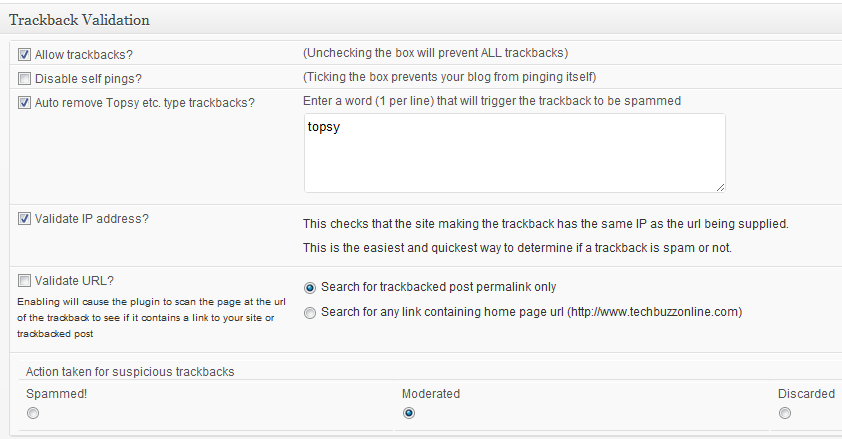Collapse the Trackback Validation section header
Viewport: 842px width, 439px height.
pyautogui.click(x=80, y=19)
